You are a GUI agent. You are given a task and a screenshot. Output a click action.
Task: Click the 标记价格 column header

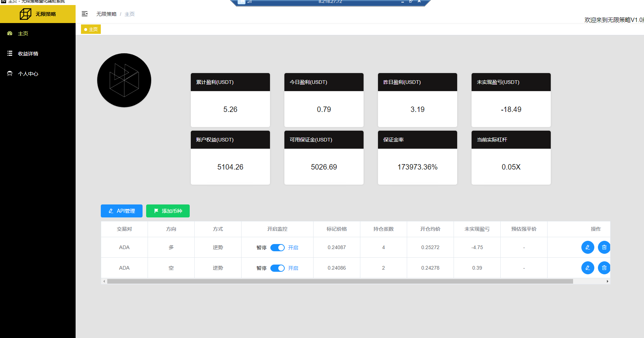[337, 229]
